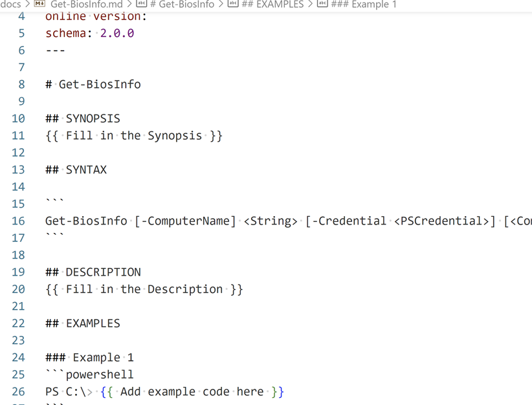Expand the '## EXAMPLES' breadcrumb section

(272, 4)
